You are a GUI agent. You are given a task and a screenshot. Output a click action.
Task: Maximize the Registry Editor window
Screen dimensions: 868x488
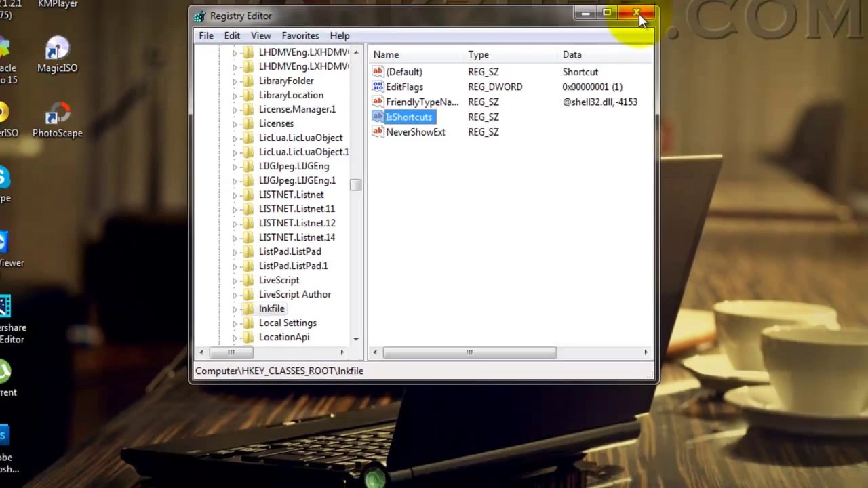coord(608,13)
